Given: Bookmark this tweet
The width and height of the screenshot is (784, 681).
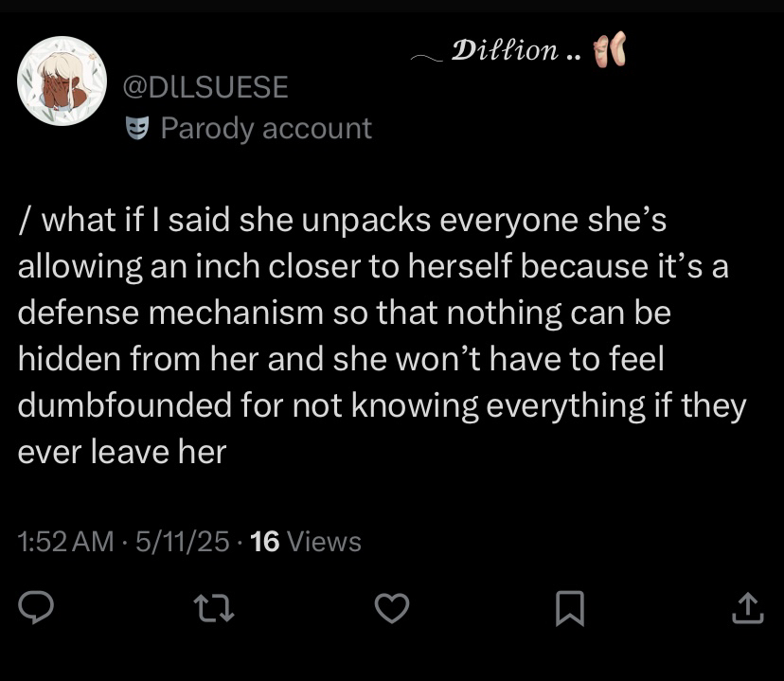Looking at the screenshot, I should click(570, 608).
